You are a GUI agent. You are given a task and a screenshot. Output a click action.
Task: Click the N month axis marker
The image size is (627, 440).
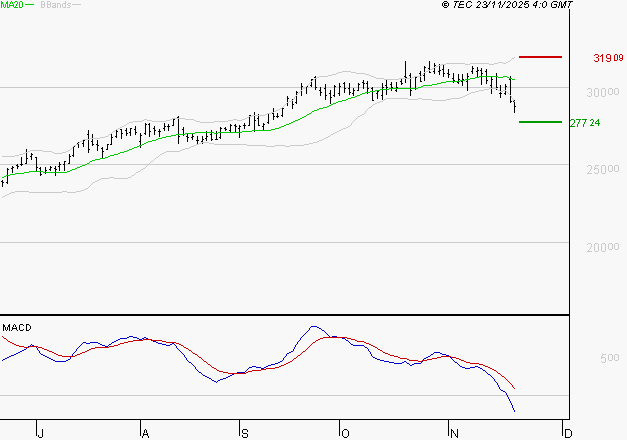tap(454, 434)
